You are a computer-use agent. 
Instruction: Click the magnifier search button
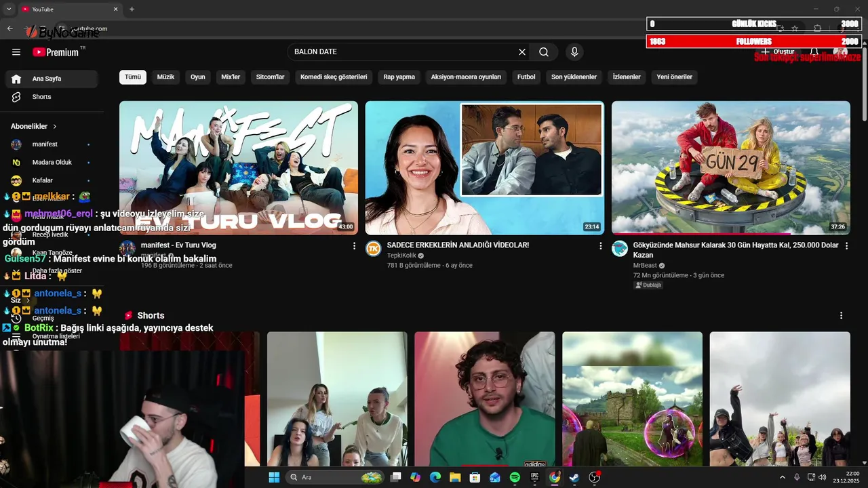[x=544, y=52]
